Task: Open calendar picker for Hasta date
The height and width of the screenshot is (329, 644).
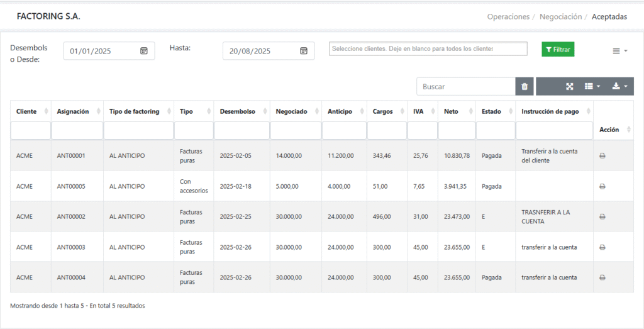Action: coord(304,51)
